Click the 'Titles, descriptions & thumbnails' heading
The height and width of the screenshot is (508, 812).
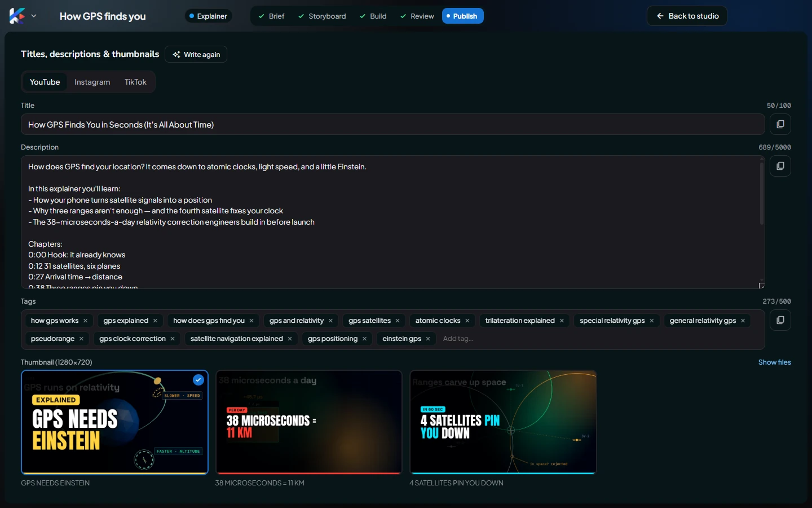click(90, 54)
